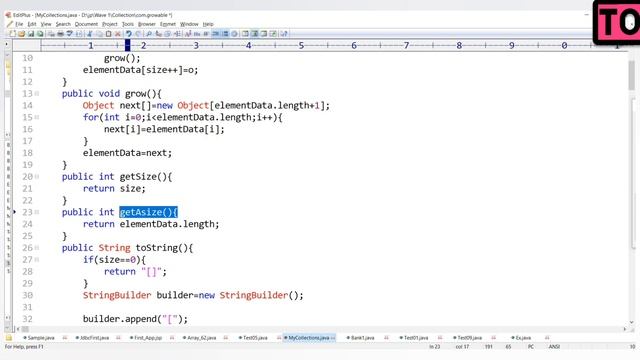
Task: Click the Copy toolbar icon
Action: (x=99, y=34)
